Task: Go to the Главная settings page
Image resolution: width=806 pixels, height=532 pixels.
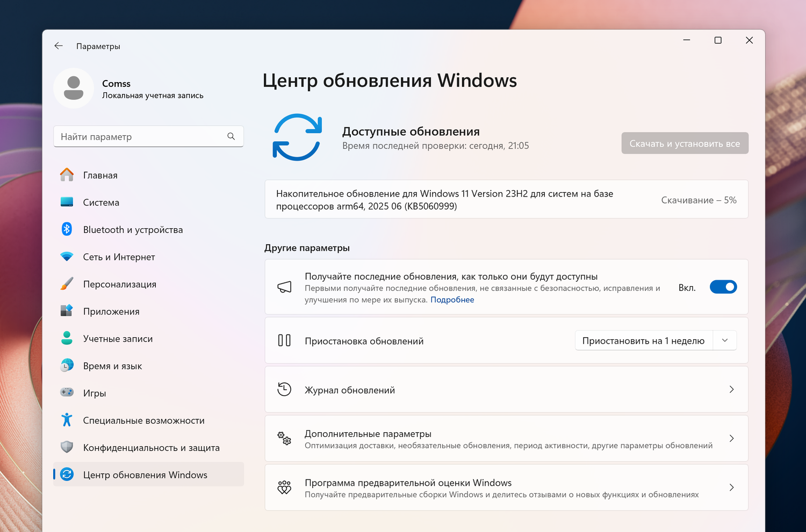Action: click(148, 175)
